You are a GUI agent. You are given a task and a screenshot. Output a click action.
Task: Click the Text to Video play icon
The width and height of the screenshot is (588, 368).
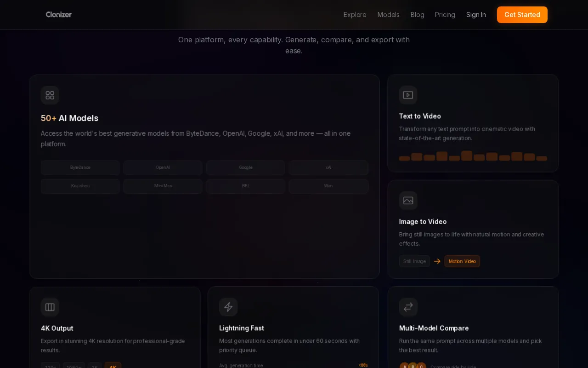(408, 95)
